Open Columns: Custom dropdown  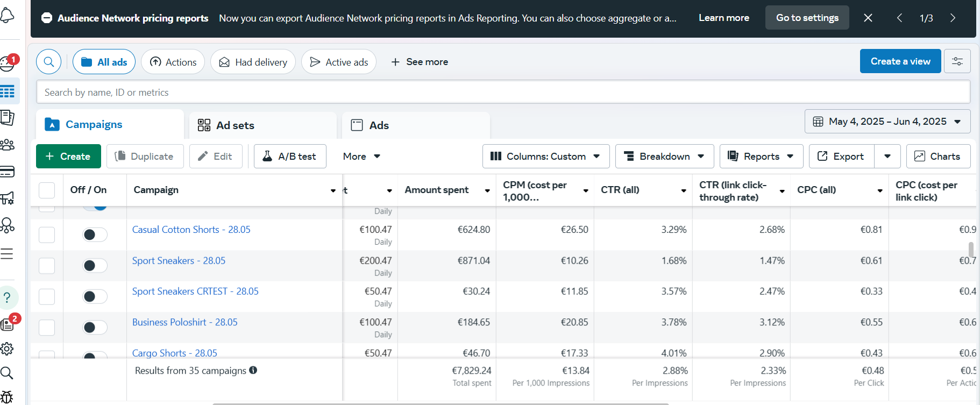(x=546, y=157)
